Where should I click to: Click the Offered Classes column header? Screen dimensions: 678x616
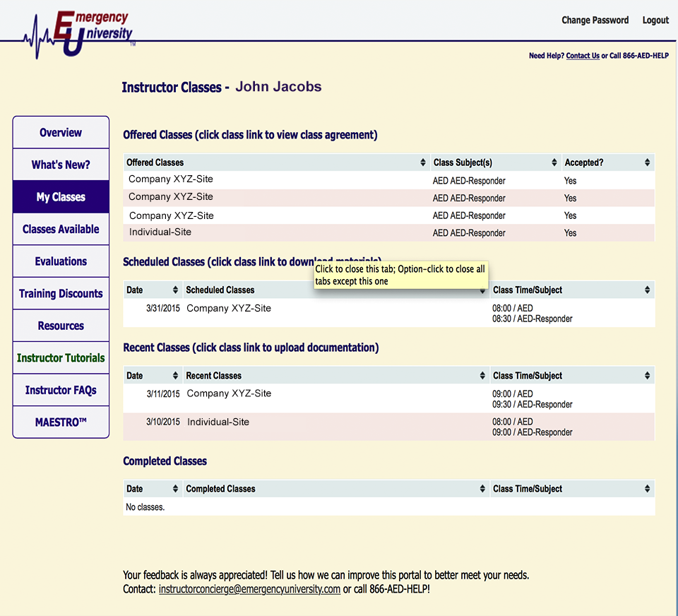click(277, 162)
